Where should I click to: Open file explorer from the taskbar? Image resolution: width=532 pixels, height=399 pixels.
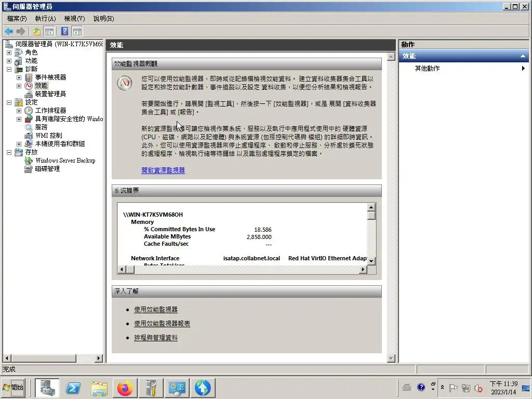pos(99,388)
